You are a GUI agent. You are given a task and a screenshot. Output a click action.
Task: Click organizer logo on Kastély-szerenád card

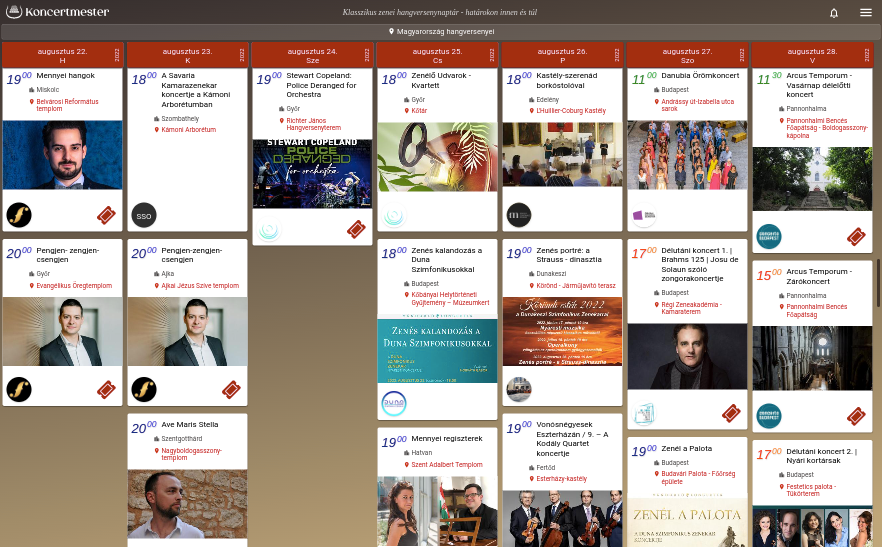coord(519,215)
